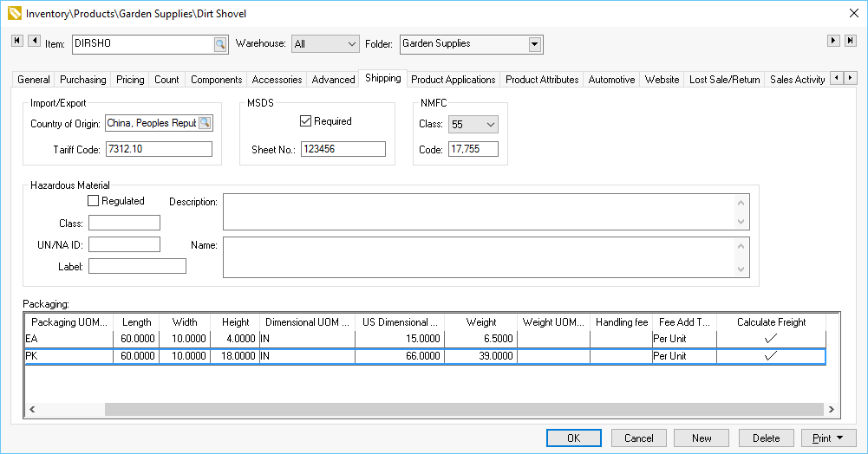The image size is (868, 454).
Task: Expand the Folder dropdown list
Action: click(x=534, y=43)
